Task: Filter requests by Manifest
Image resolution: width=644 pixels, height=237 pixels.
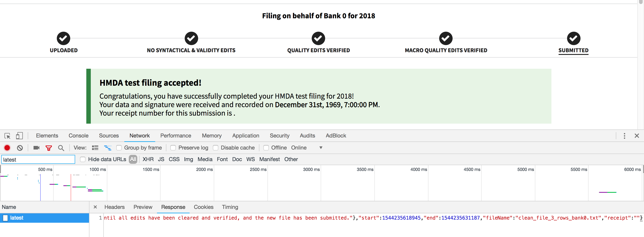Action: (x=269, y=159)
